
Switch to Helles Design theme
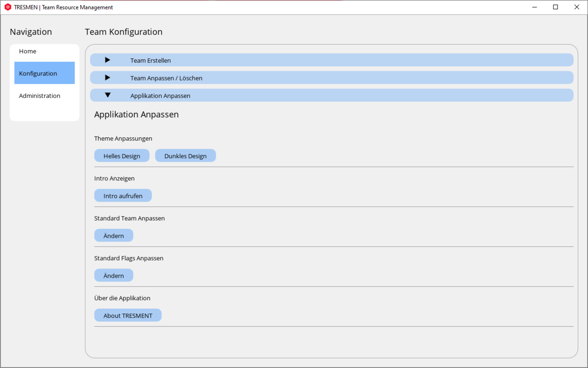122,156
